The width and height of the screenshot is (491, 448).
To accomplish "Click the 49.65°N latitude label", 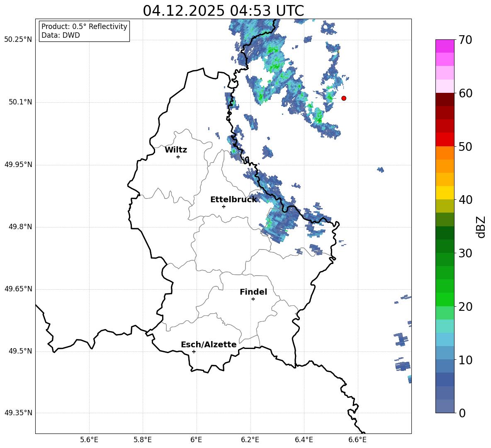I will point(18,289).
